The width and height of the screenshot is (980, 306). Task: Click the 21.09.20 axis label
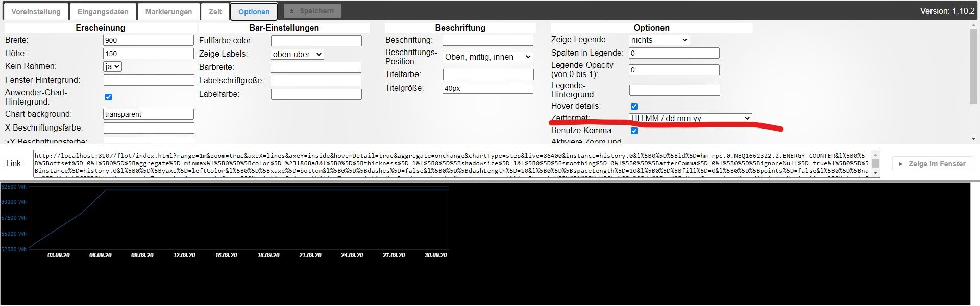click(310, 255)
